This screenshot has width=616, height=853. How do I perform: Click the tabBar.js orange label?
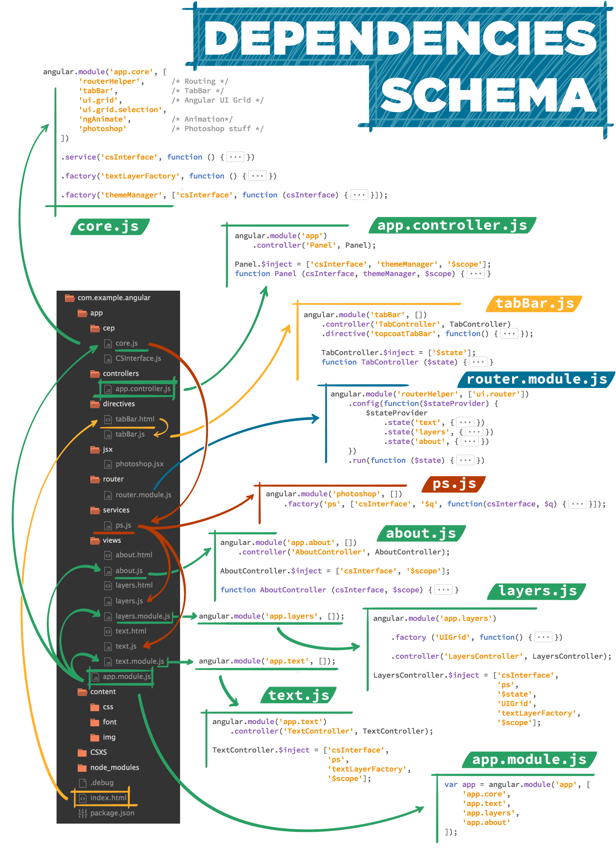[x=534, y=304]
